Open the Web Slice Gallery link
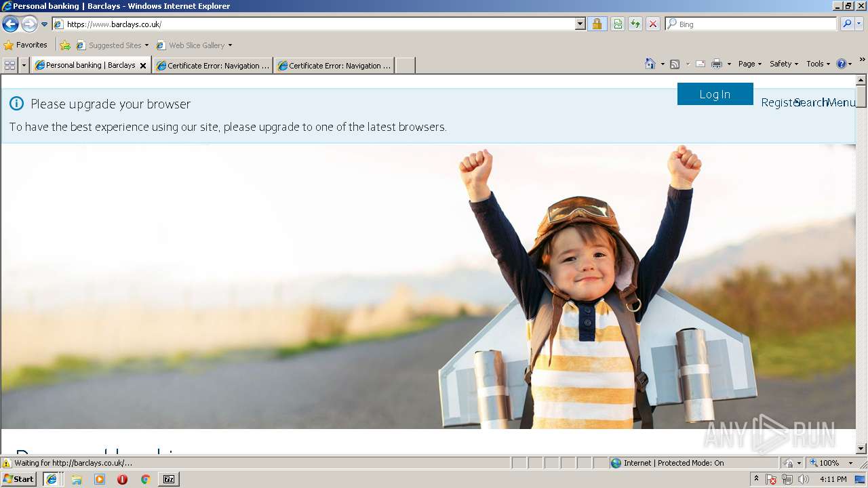Viewport: 868px width, 488px height. pyautogui.click(x=195, y=45)
